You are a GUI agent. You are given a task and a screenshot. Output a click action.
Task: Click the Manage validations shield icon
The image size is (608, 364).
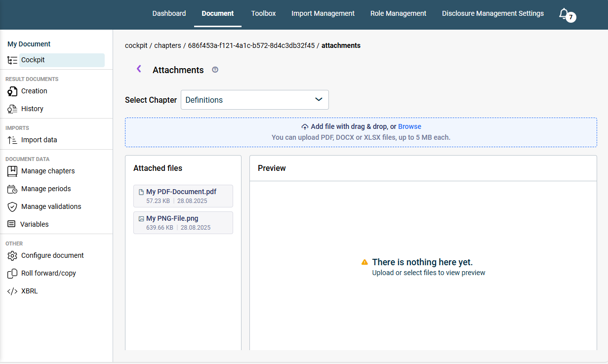point(12,207)
